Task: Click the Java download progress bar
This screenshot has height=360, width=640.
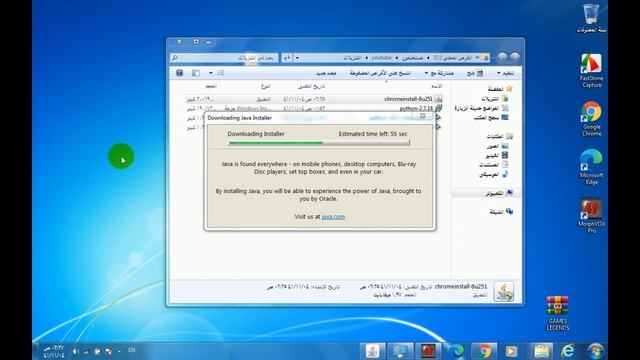Action: click(319, 143)
